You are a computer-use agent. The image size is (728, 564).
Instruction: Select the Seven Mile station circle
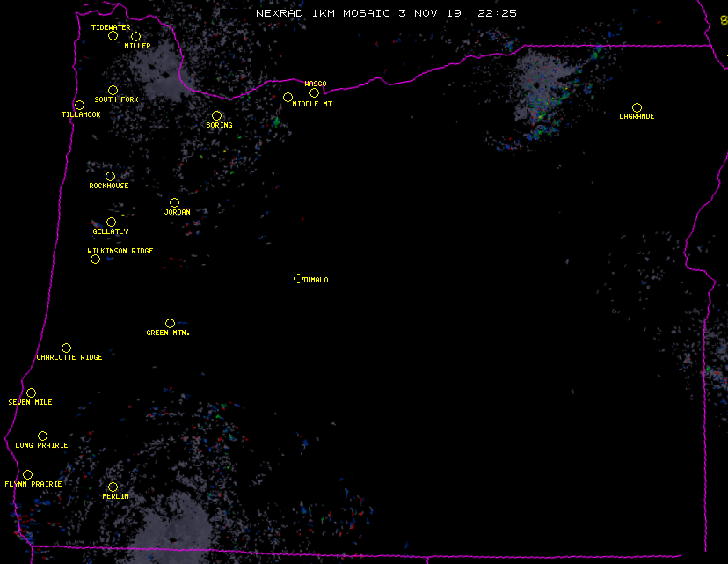pos(31,393)
